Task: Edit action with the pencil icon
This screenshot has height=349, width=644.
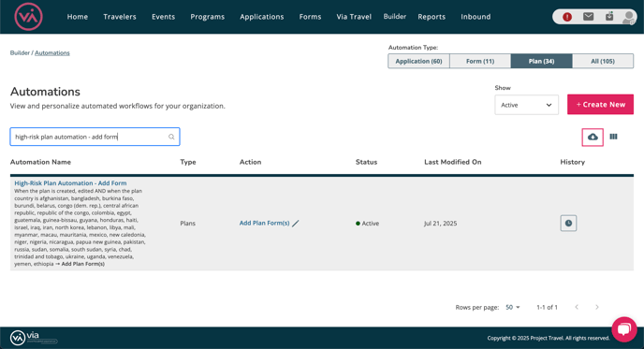Action: [296, 224]
